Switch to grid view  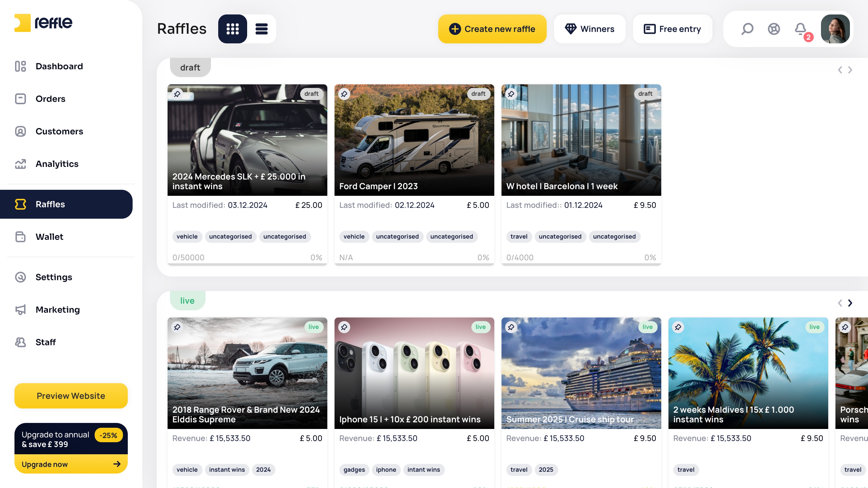tap(232, 29)
